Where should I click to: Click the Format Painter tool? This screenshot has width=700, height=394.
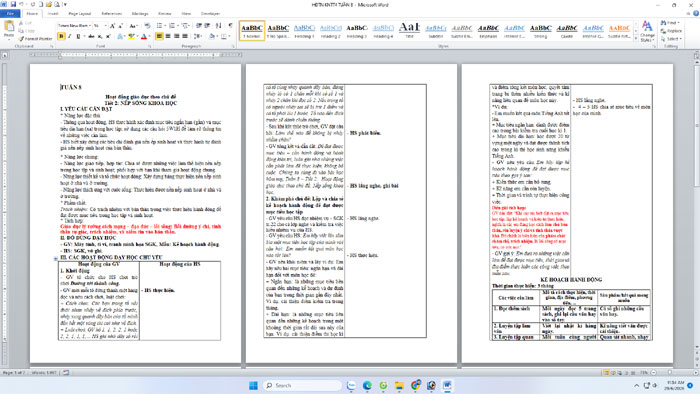click(36, 39)
